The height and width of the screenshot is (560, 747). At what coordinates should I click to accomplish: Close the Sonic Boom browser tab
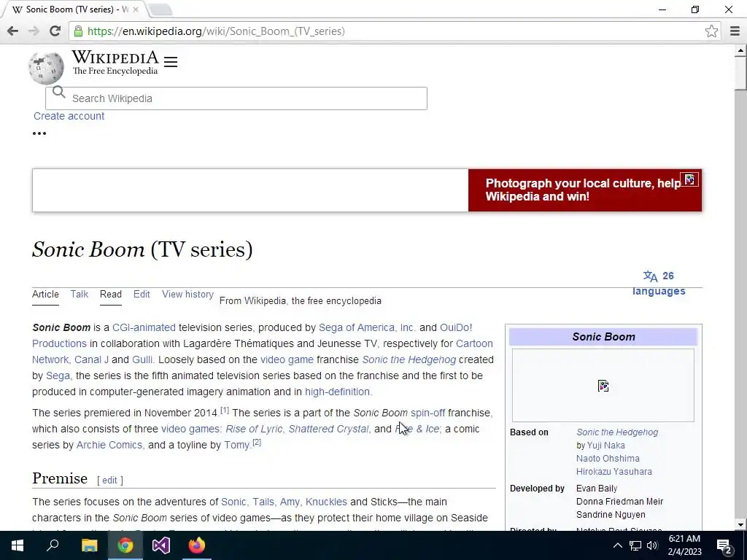point(136,9)
